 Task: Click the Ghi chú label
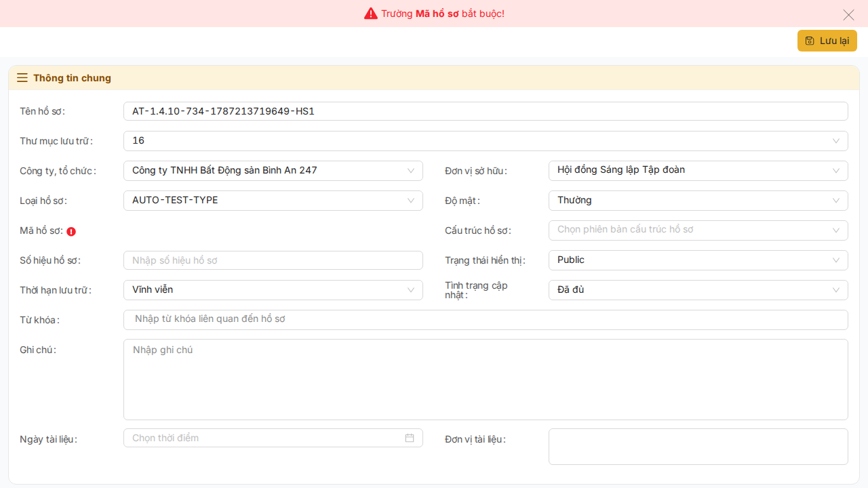point(38,350)
